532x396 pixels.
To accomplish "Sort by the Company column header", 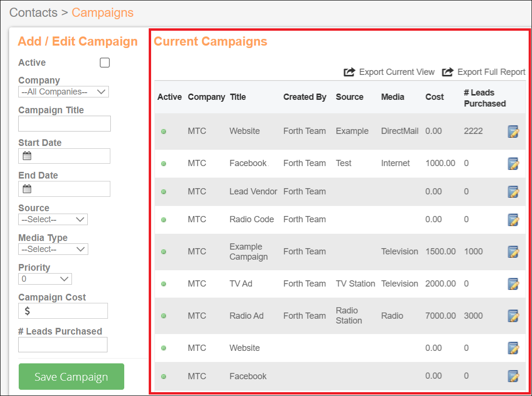I will 206,97.
